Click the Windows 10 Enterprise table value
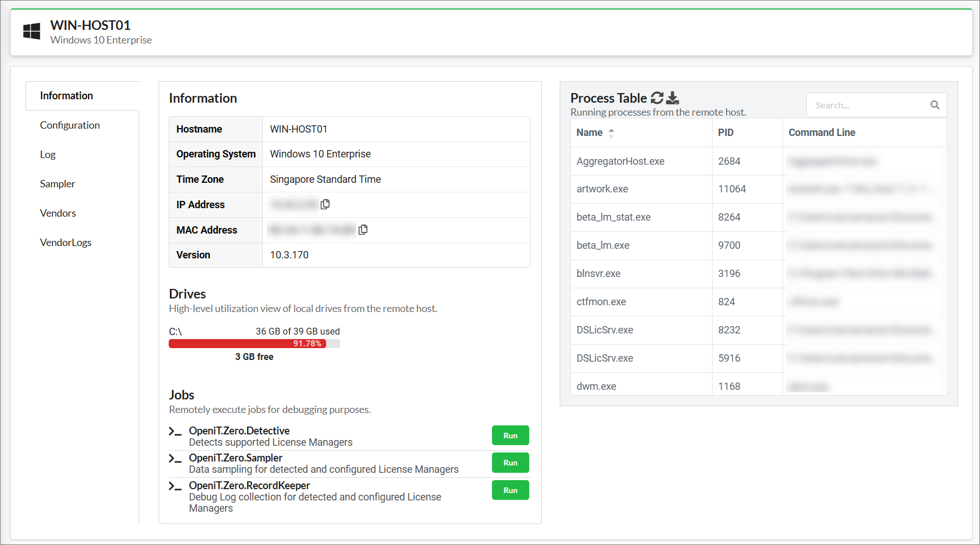Screen dimensions: 980x545 click(x=320, y=154)
